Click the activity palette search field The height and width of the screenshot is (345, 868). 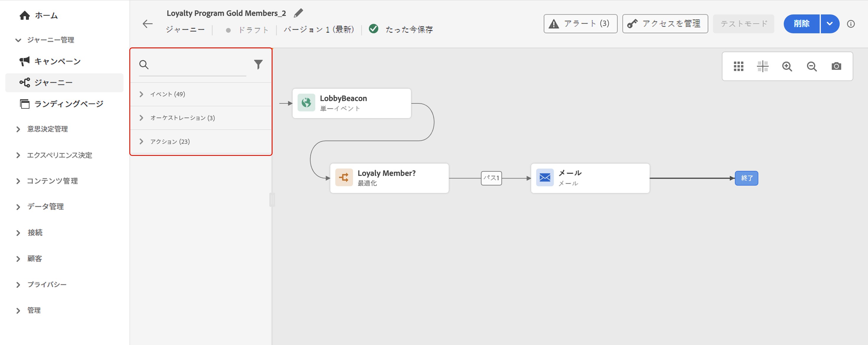tap(197, 65)
